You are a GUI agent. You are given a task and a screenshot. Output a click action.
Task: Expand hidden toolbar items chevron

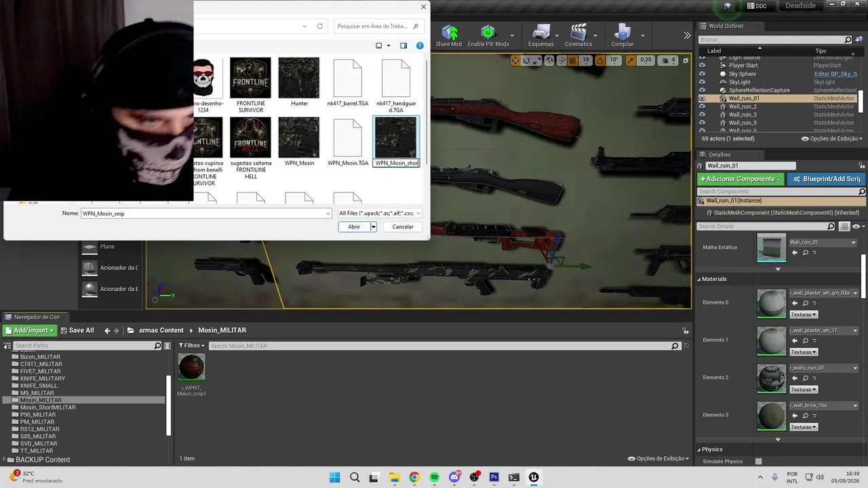pos(687,35)
